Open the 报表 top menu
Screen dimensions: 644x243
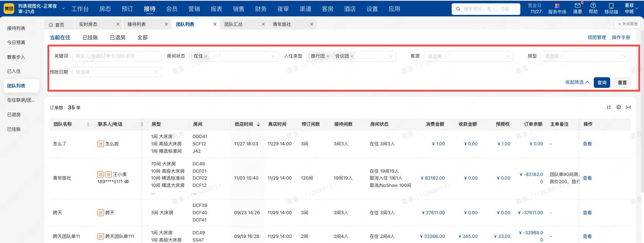pos(216,9)
